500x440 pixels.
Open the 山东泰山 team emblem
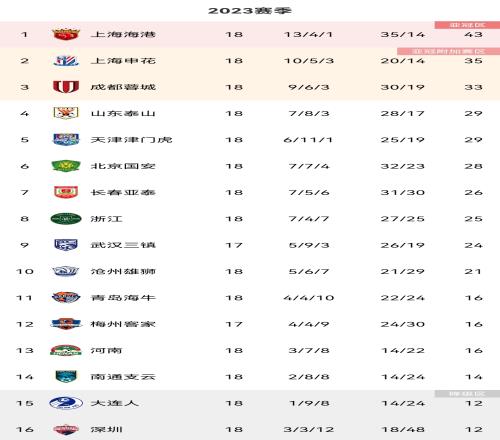[x=66, y=113]
